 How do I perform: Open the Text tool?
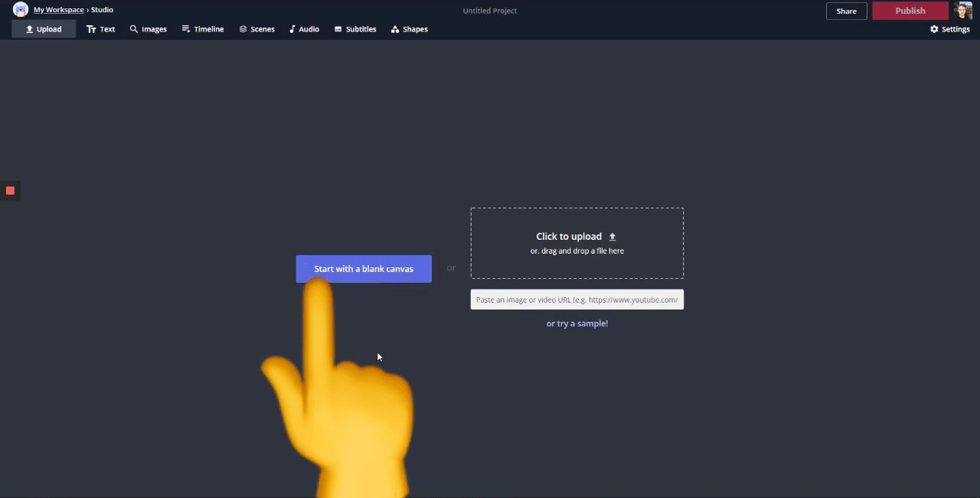(x=100, y=29)
